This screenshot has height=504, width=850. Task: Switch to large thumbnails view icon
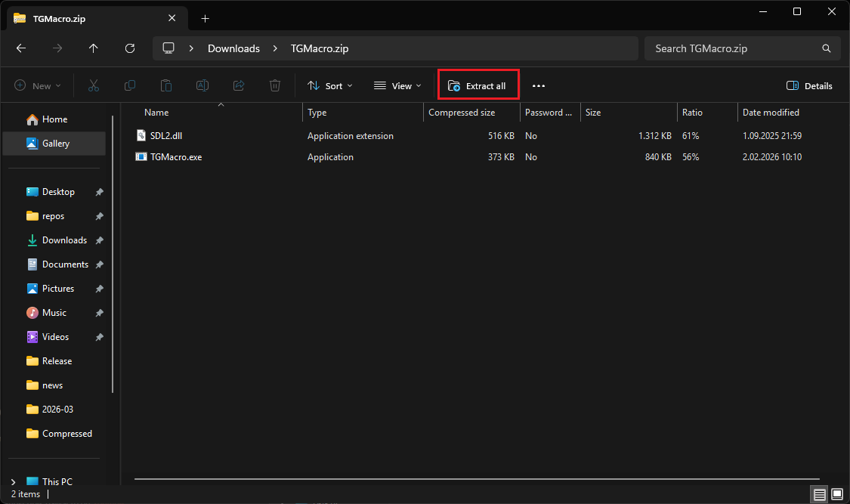(836, 494)
